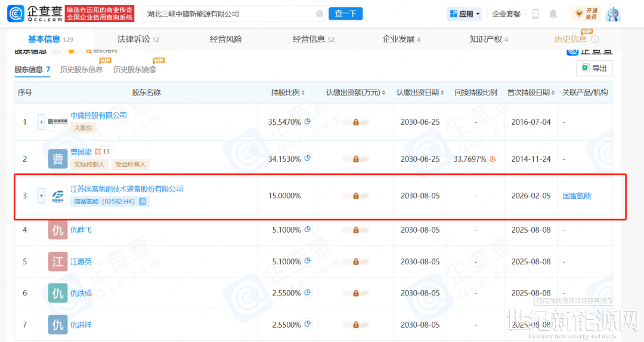Viewport: 644px width, 342px height.
Task: Clear the search box text
Action: coord(320,14)
